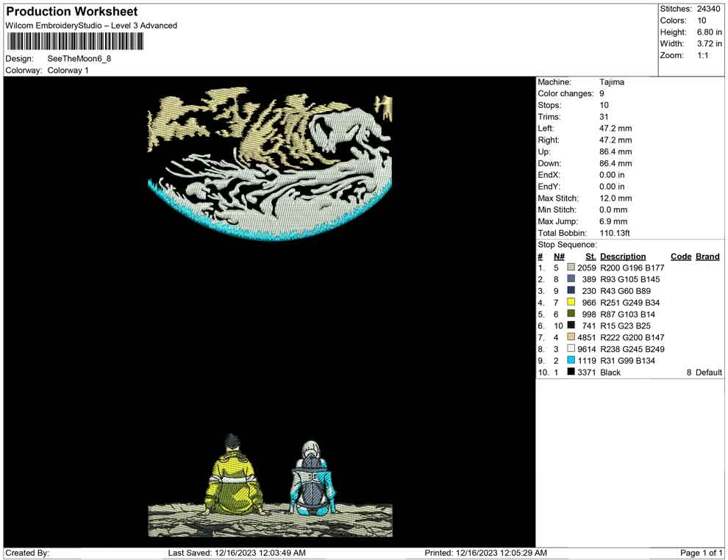Click stitch count 9614 in stop sequence

point(586,349)
